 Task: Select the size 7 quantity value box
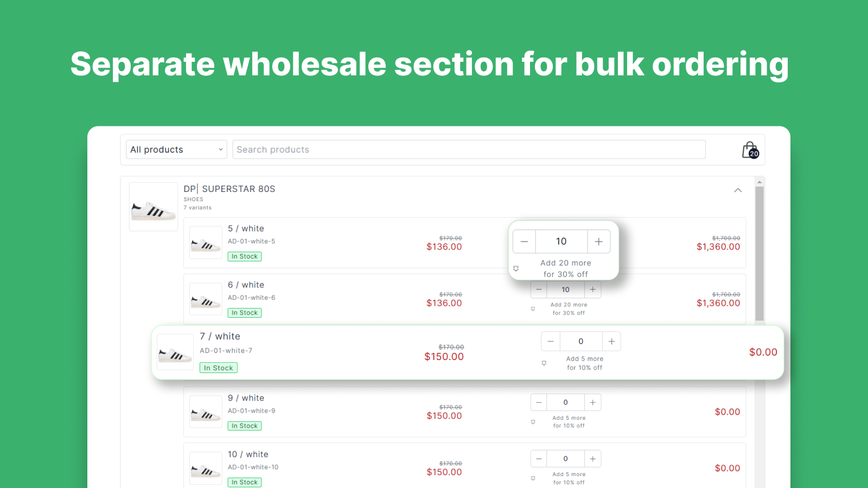point(580,341)
